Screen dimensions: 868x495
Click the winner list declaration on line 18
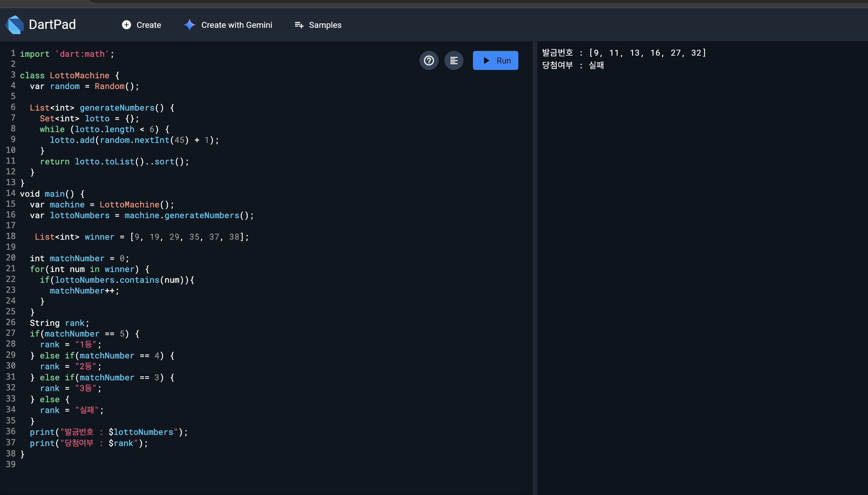99,237
